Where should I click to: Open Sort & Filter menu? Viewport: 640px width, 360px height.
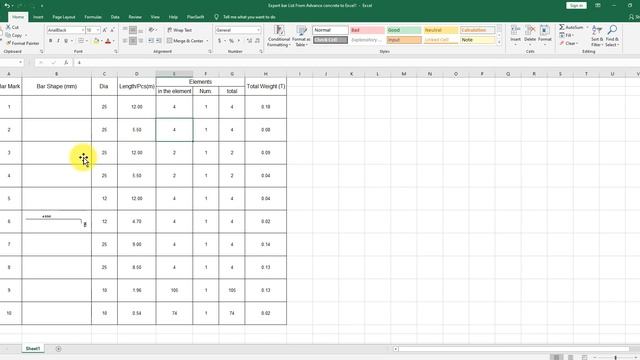[597, 36]
